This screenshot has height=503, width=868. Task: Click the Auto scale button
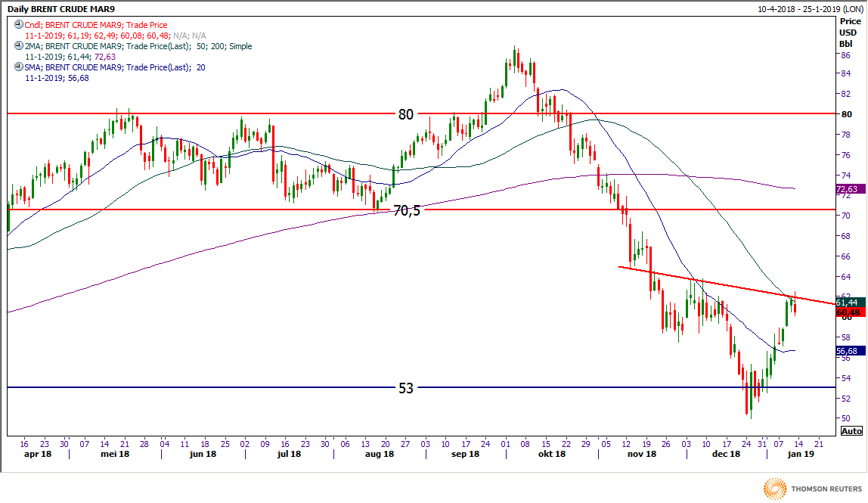(x=851, y=431)
